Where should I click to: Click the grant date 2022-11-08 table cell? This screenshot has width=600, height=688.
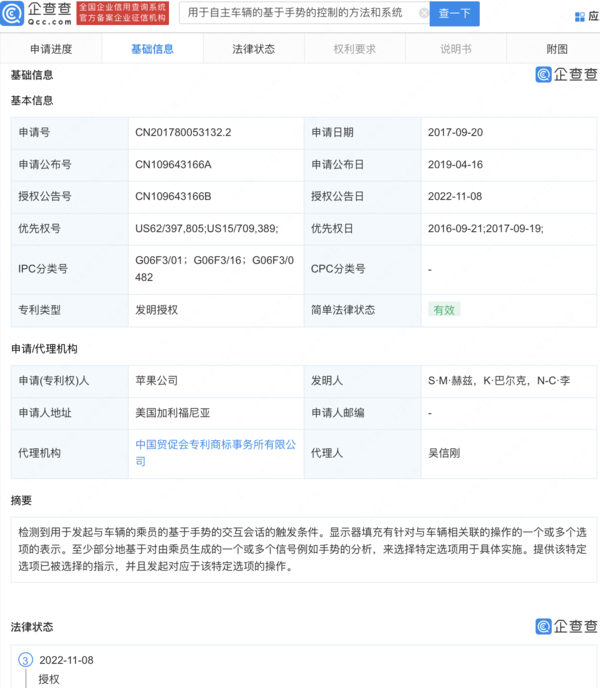509,197
